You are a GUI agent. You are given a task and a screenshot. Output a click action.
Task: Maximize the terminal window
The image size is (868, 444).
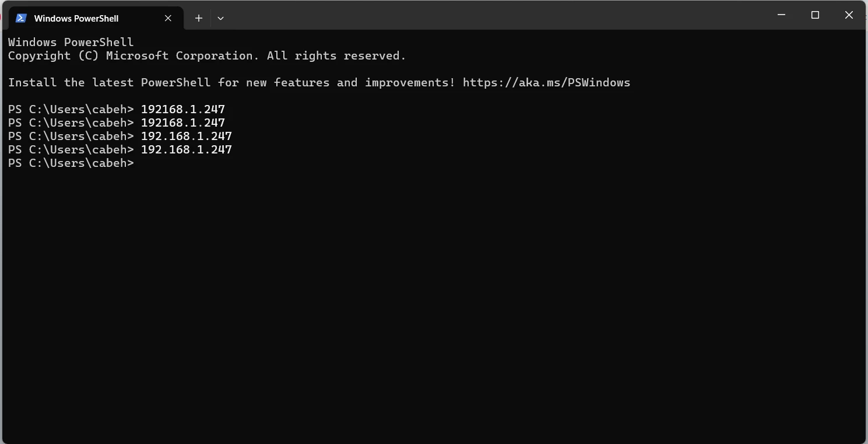815,15
